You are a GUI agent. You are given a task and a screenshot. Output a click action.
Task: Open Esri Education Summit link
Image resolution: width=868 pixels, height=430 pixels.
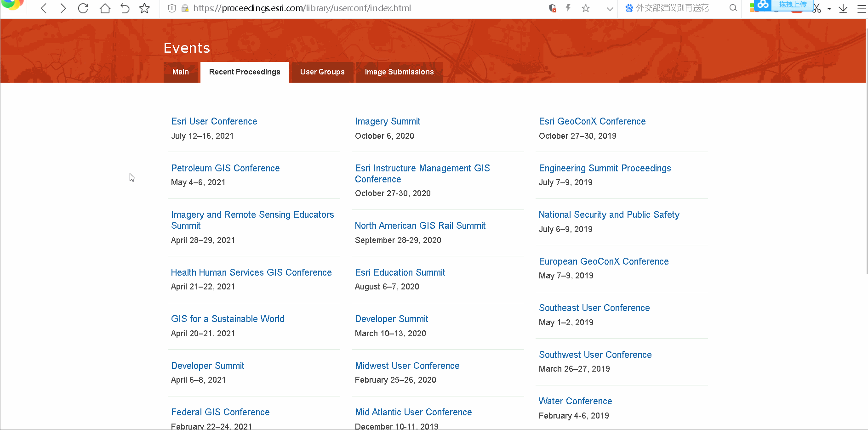(400, 272)
